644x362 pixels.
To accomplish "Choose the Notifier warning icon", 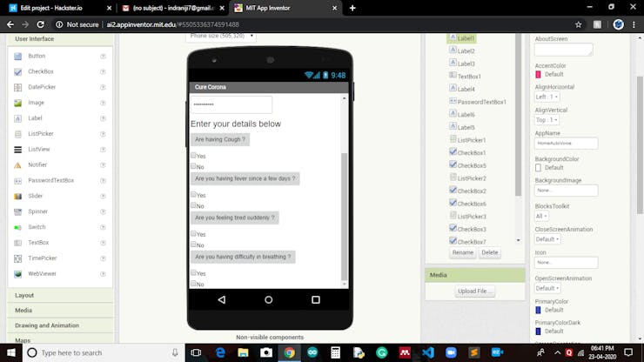I will pos(17,165).
